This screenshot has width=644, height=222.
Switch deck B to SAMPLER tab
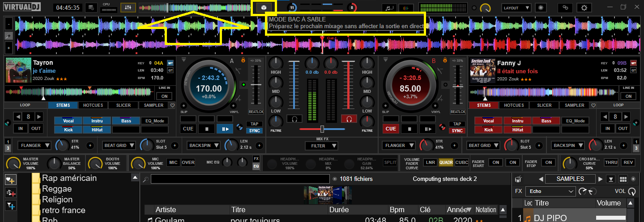(x=574, y=105)
